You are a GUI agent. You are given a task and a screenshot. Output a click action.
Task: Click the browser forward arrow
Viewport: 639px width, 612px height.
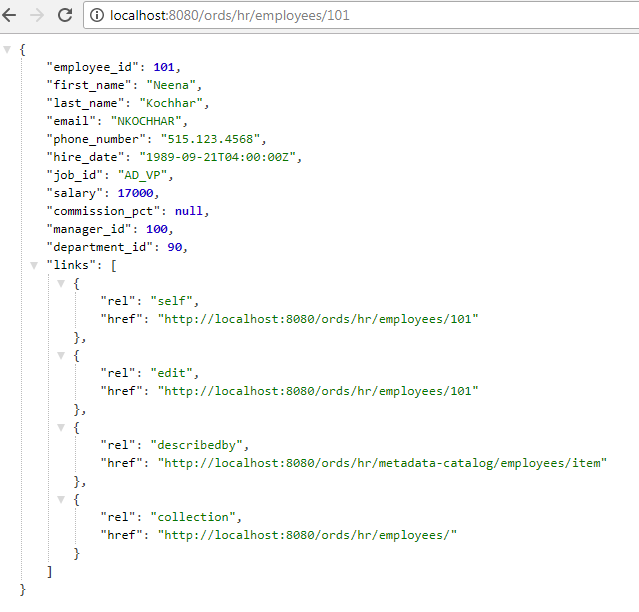click(37, 15)
